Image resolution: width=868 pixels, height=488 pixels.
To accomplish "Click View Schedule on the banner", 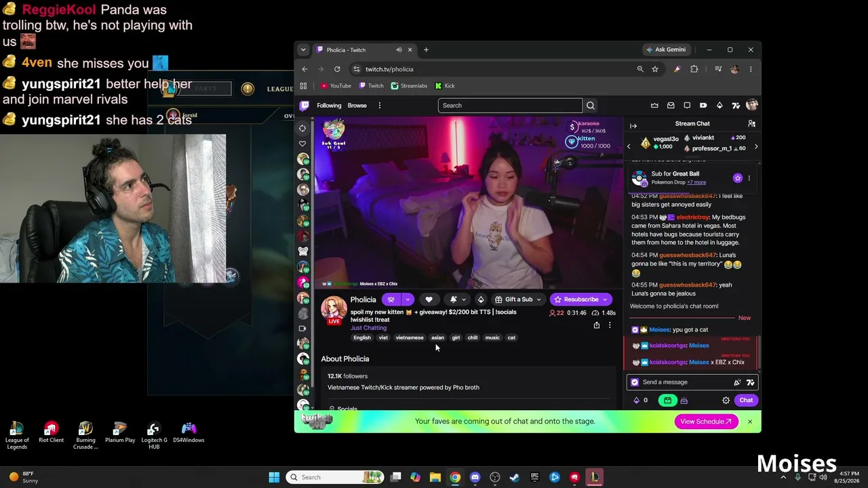I will [x=706, y=422].
